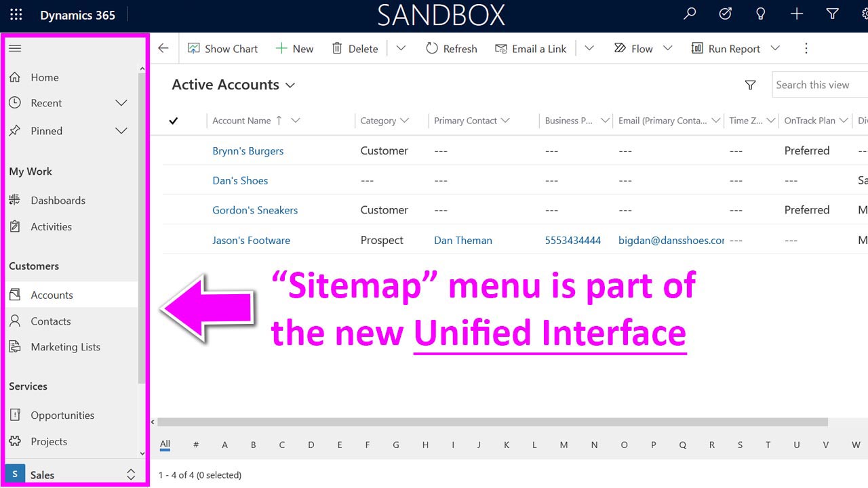The image size is (868, 488).
Task: Filter by letter M in alphabet bar
Action: point(564,445)
